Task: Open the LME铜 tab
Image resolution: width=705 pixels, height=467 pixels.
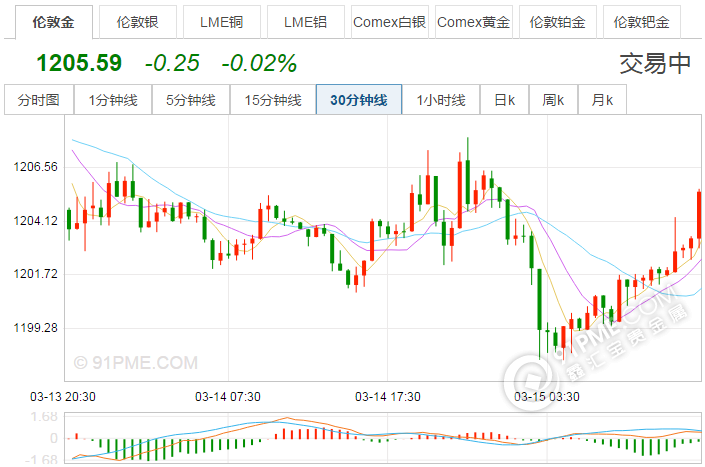Action: click(x=222, y=22)
